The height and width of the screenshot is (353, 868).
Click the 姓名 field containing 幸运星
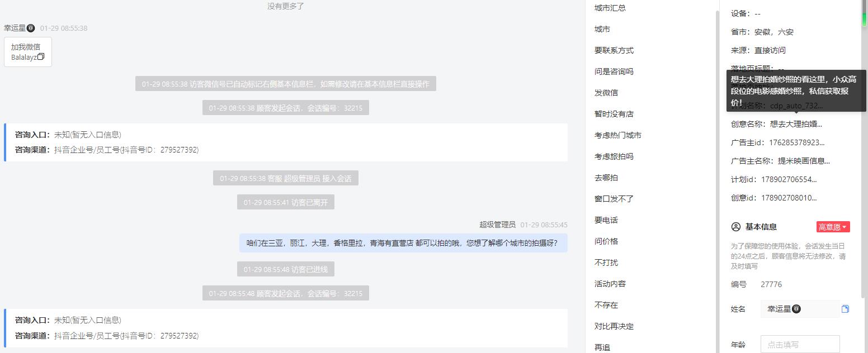point(800,309)
